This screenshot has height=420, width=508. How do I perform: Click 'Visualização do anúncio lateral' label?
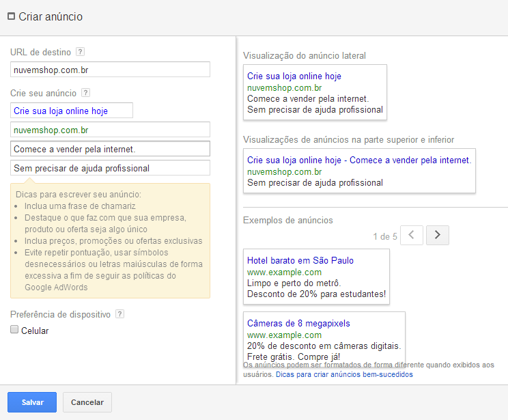pos(305,56)
